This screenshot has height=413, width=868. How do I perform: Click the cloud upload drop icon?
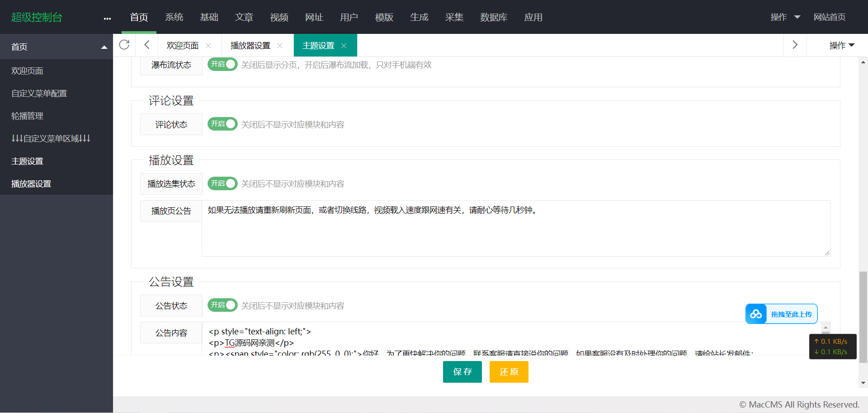[x=756, y=314]
